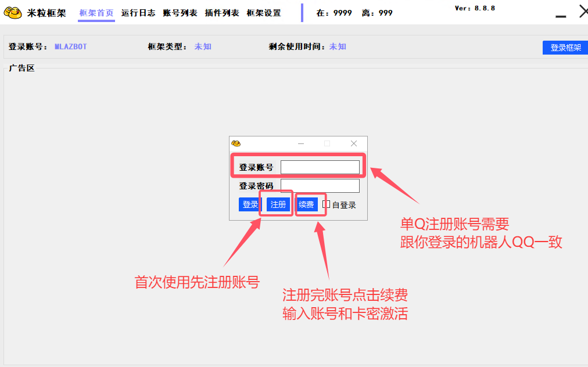This screenshot has height=367, width=588.
Task: View the 插件列表 tab
Action: coord(221,12)
